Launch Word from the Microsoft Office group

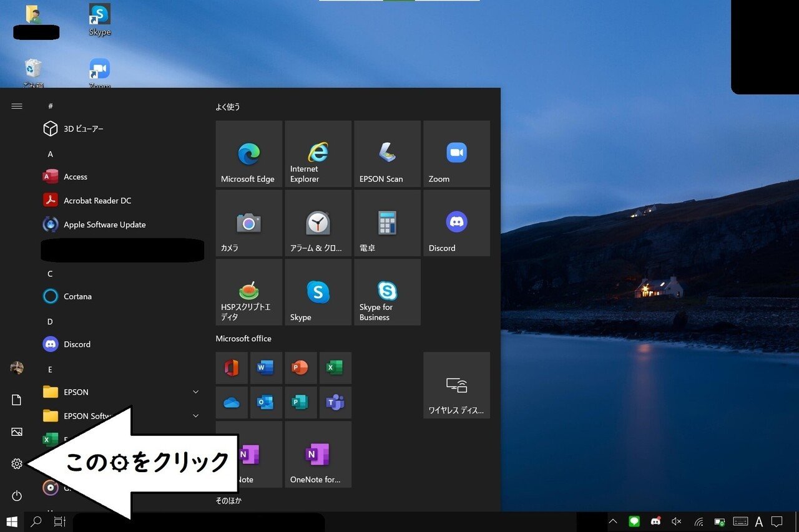tap(266, 368)
